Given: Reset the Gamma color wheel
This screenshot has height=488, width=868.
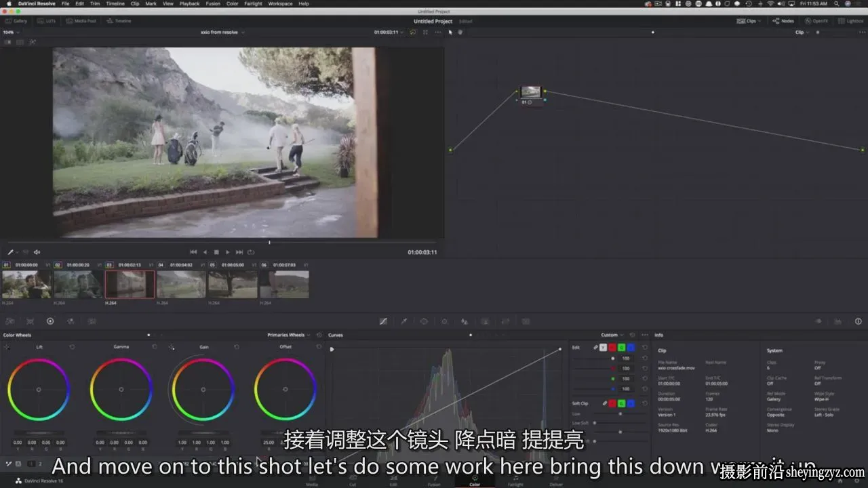Looking at the screenshot, I should point(155,347).
